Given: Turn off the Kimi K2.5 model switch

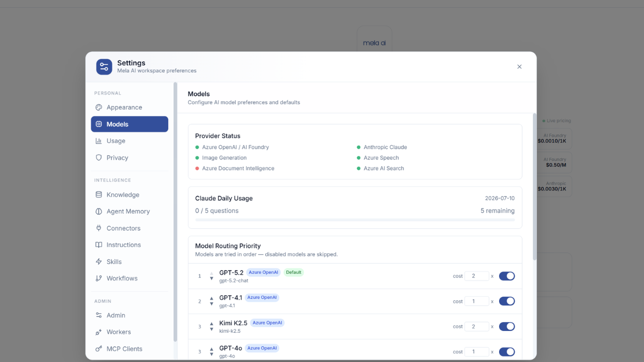Looking at the screenshot, I should point(507,326).
